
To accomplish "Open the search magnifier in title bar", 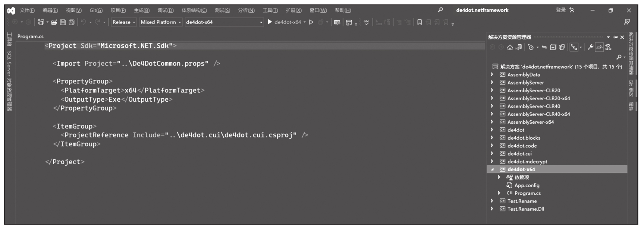I will (440, 10).
